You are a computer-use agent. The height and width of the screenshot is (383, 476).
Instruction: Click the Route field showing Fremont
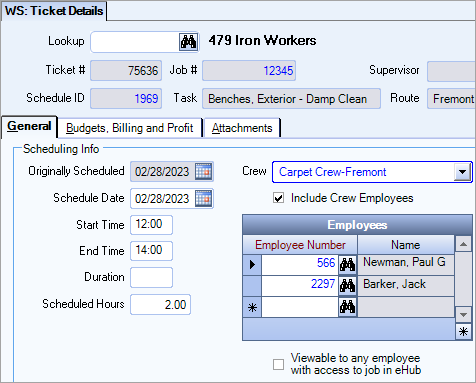[451, 99]
